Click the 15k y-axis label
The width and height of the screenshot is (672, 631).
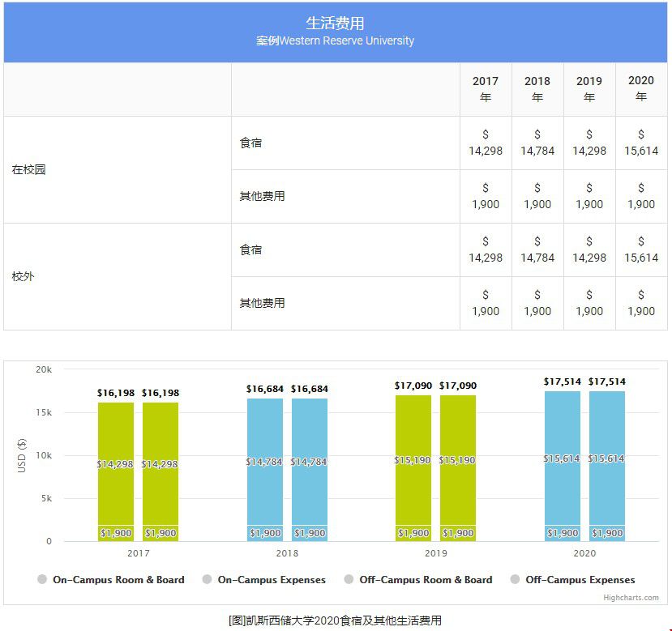[44, 412]
